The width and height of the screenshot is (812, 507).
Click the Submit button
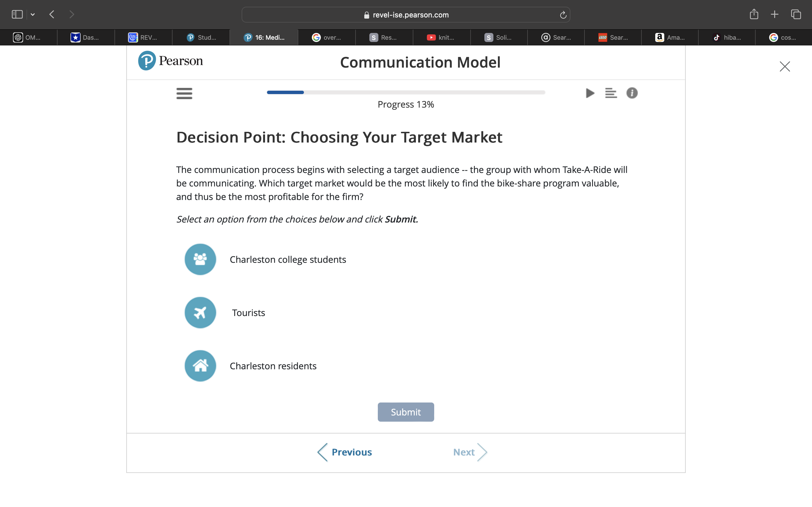[406, 412]
